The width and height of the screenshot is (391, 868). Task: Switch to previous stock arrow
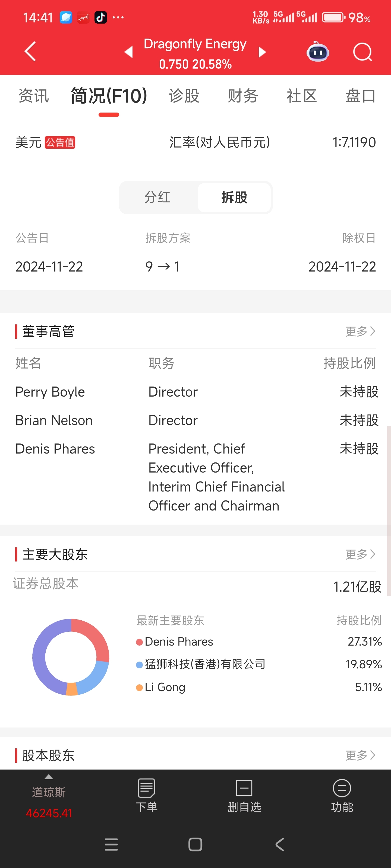[x=128, y=52]
